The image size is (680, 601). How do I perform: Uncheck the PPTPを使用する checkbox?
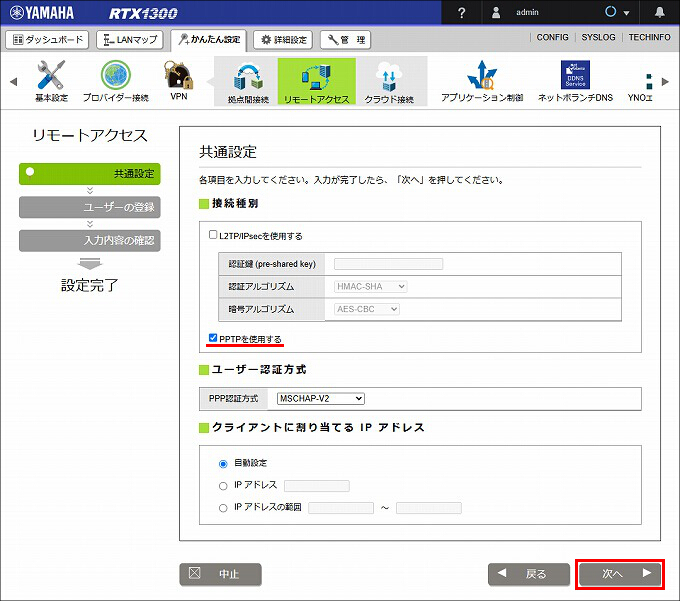213,338
